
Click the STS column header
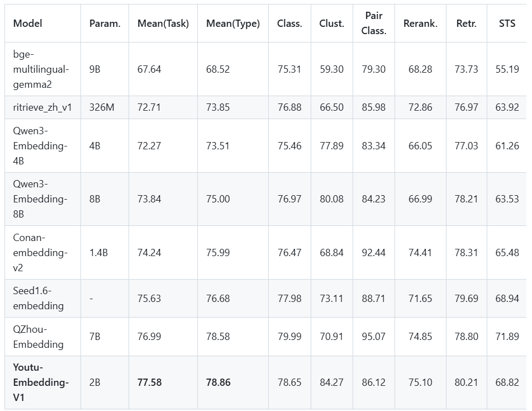tap(507, 23)
